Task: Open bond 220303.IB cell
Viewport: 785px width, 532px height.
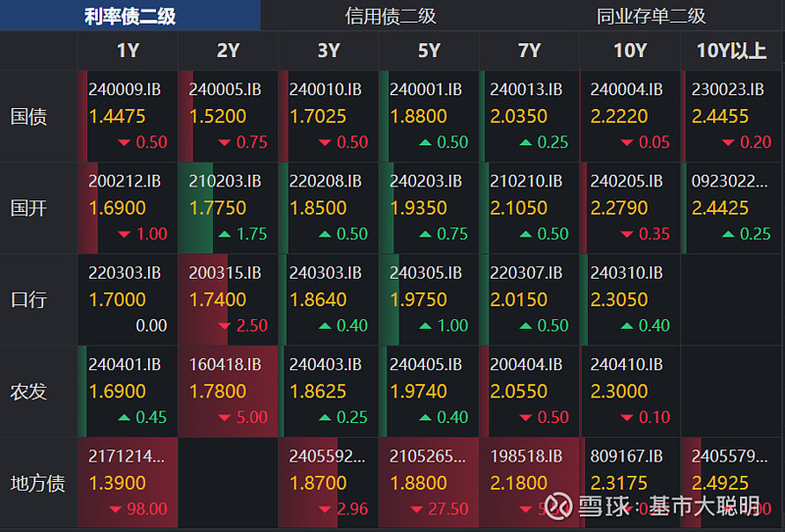Action: point(128,299)
